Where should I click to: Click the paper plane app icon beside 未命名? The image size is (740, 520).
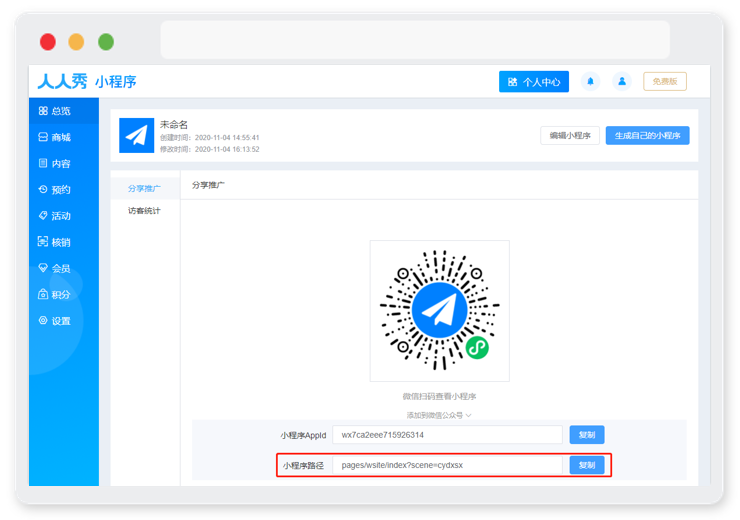coord(136,135)
